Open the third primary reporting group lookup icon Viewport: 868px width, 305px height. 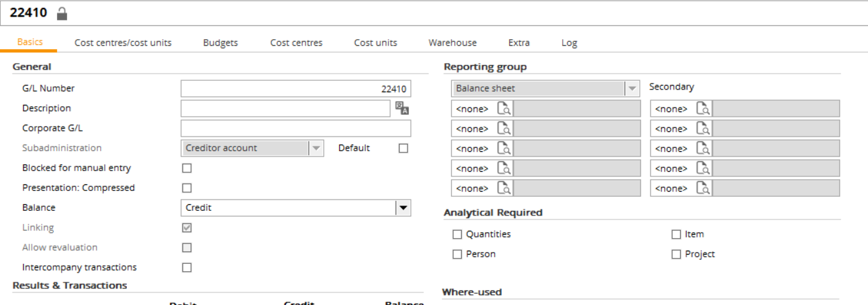click(504, 149)
